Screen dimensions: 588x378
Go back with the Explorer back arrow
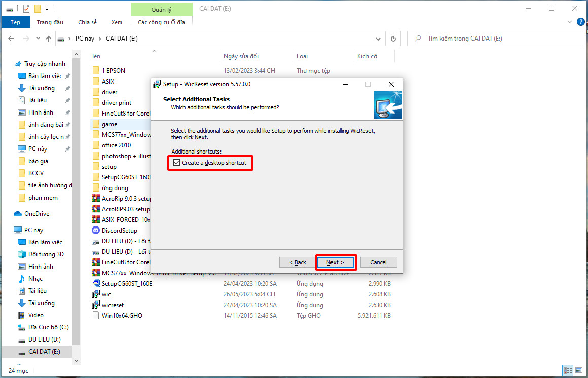click(x=11, y=38)
